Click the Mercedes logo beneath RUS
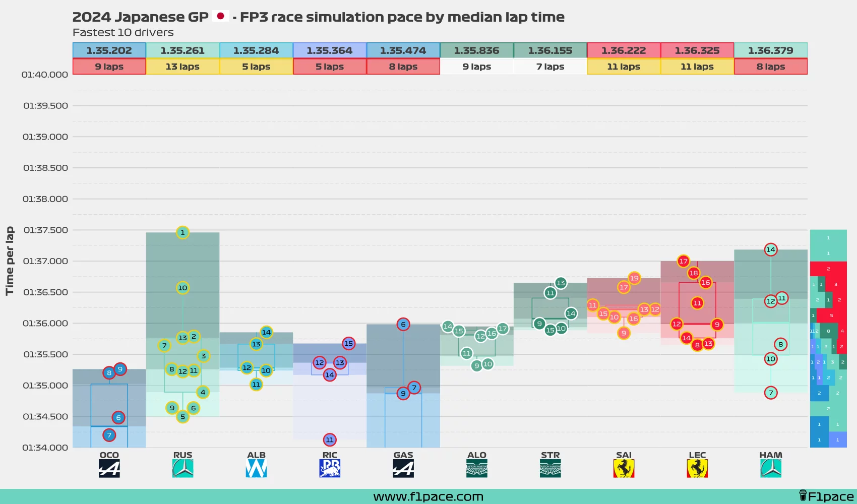The height and width of the screenshot is (504, 857). (182, 467)
